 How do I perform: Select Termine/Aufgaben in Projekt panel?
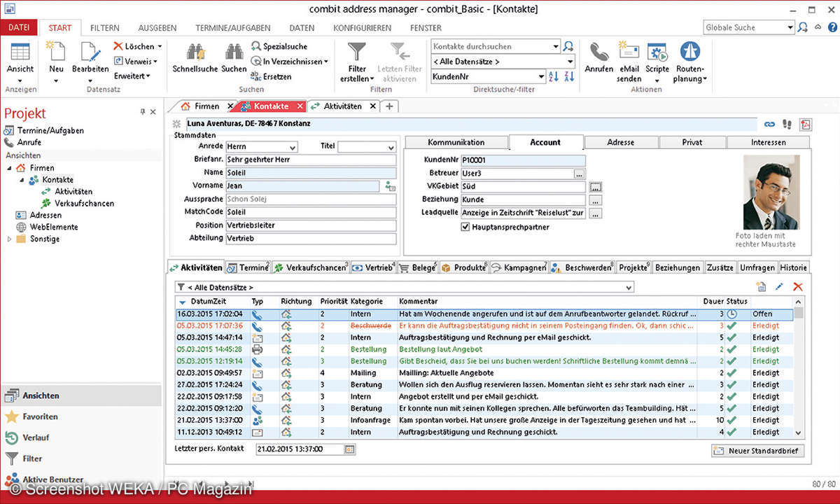click(51, 130)
